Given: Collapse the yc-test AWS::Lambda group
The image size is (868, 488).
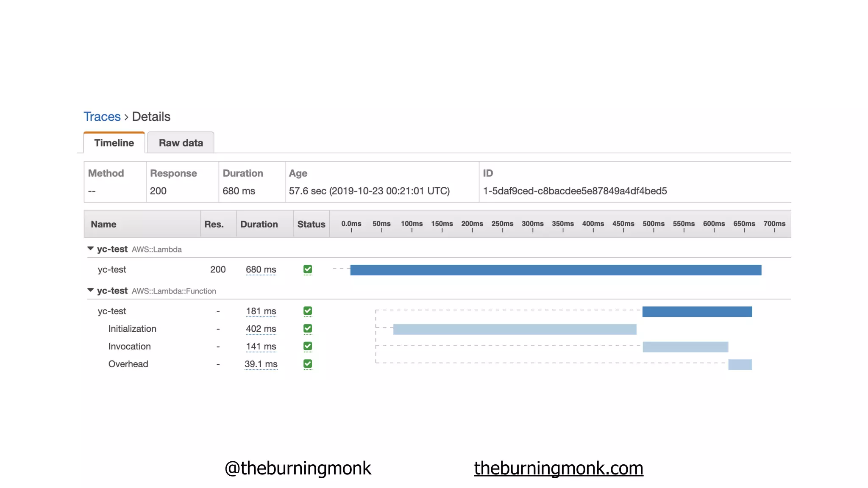Looking at the screenshot, I should tap(90, 249).
